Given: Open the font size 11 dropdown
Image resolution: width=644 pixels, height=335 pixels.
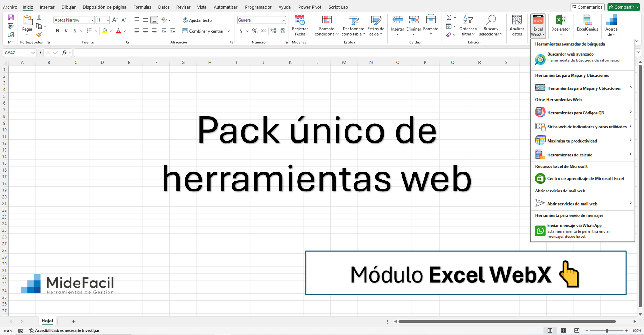Looking at the screenshot, I should [108, 20].
